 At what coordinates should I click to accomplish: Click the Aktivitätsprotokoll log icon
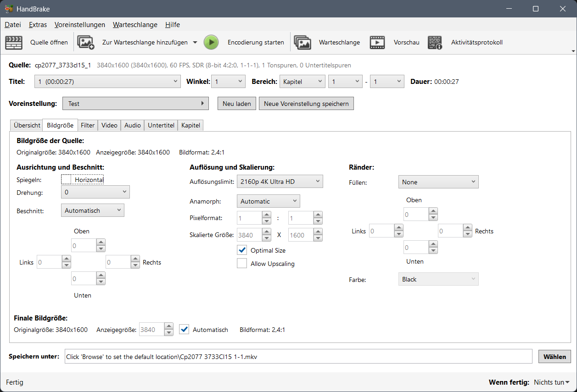click(x=435, y=42)
